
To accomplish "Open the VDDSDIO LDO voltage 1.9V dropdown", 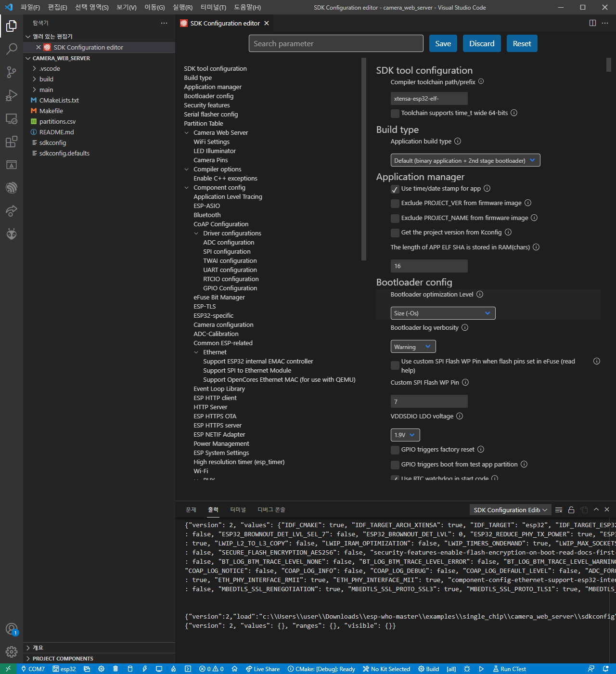I will click(405, 435).
